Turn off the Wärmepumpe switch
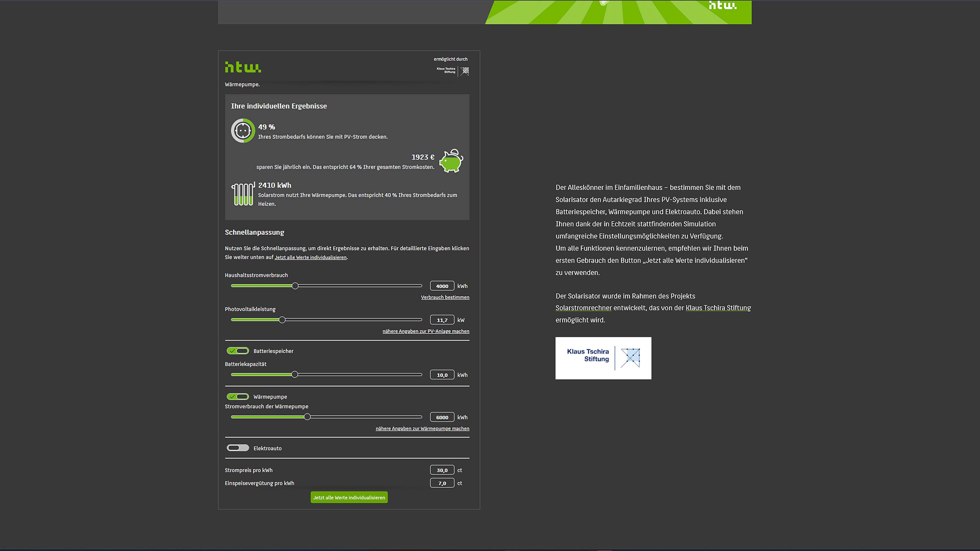 coord(238,397)
